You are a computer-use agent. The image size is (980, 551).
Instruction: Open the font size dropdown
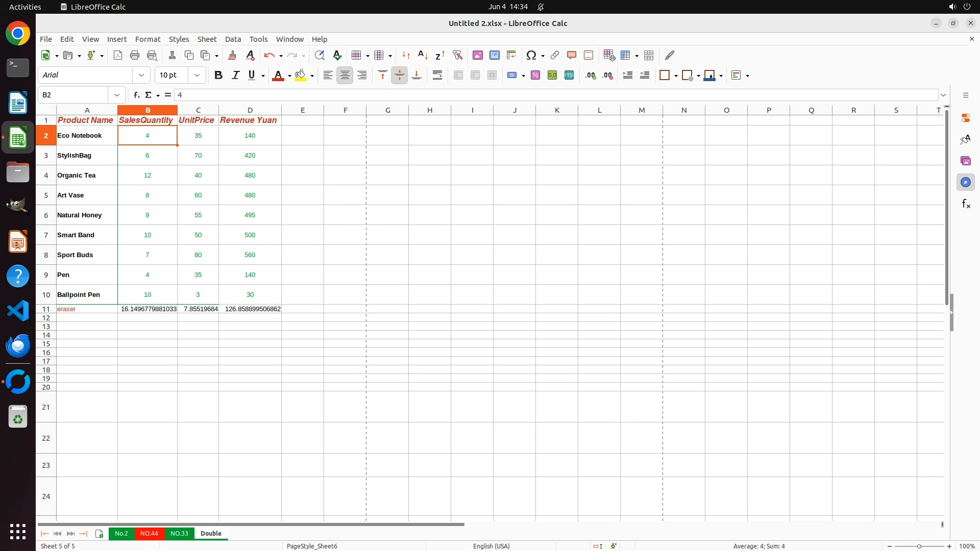tap(197, 75)
